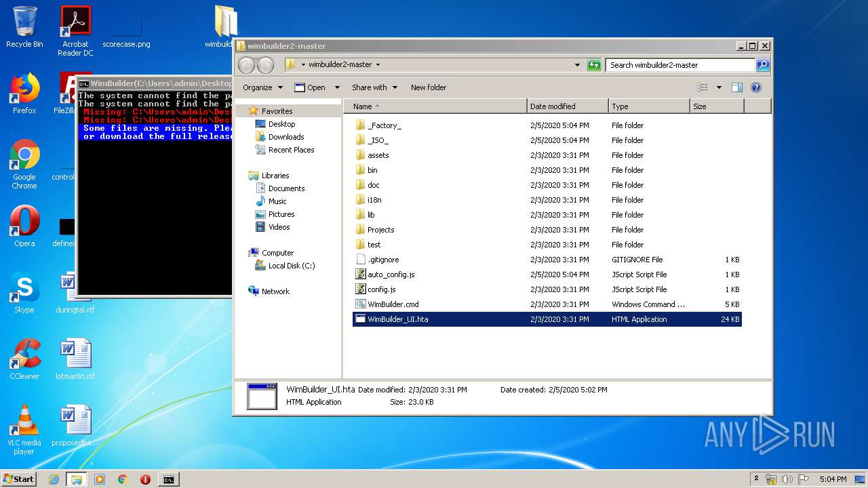The image size is (868, 488).
Task: Toggle the preview pane icon
Action: pos(737,87)
